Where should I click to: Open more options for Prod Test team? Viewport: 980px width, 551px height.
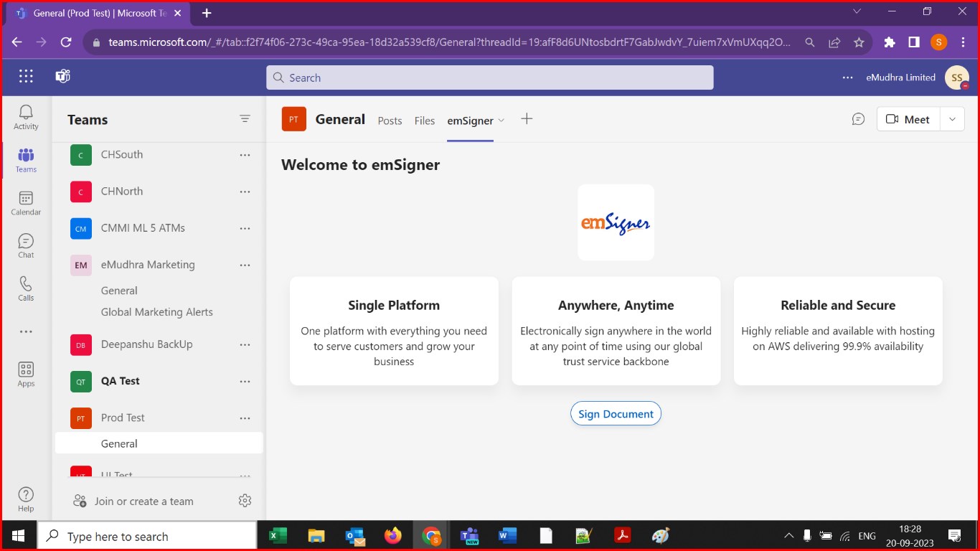(x=245, y=418)
